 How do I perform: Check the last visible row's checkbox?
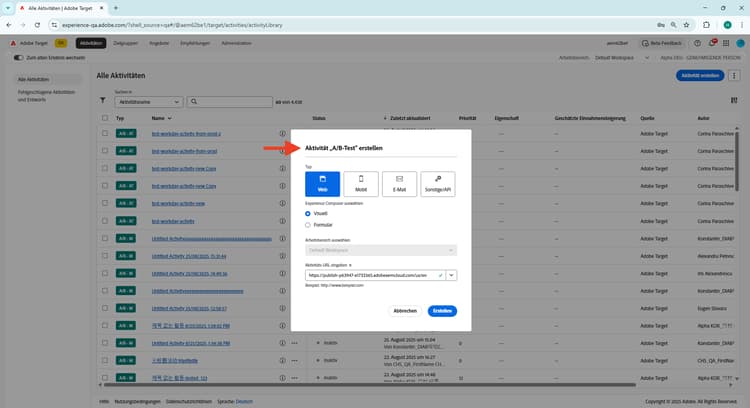tap(105, 378)
